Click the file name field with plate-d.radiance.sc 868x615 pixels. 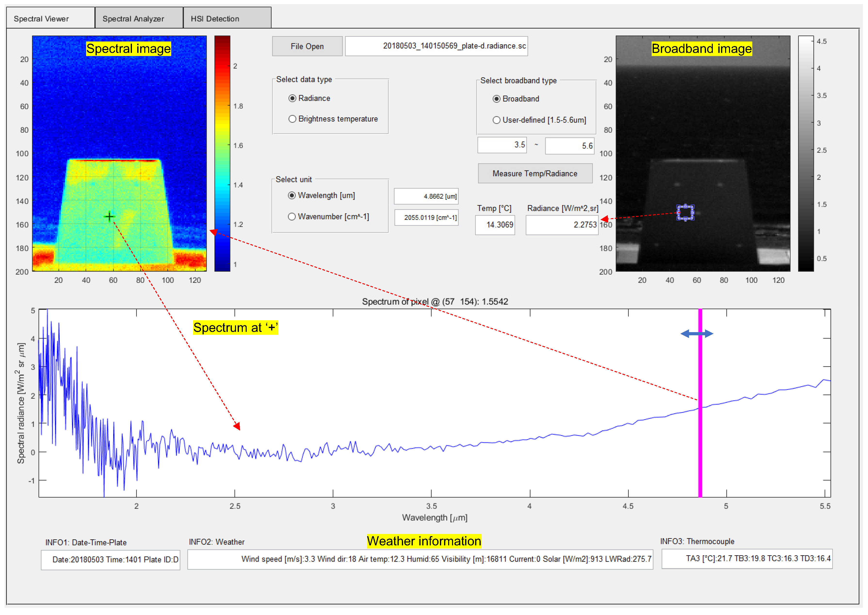pyautogui.click(x=436, y=46)
